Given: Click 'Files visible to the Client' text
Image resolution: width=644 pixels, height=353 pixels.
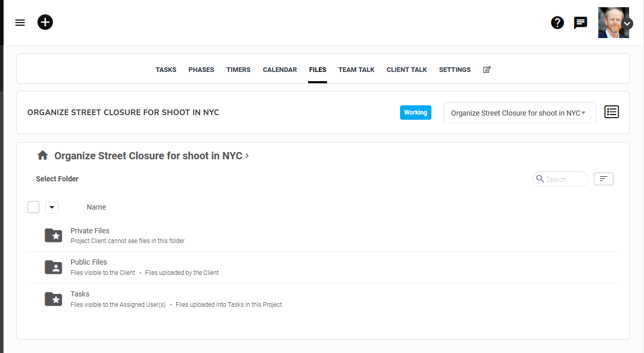Looking at the screenshot, I should 103,273.
